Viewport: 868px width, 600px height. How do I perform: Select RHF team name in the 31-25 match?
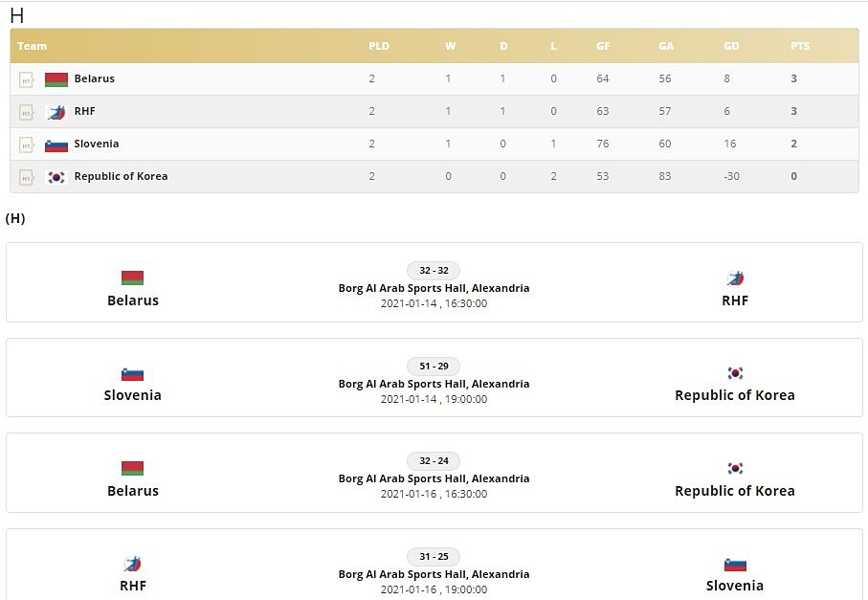133,586
